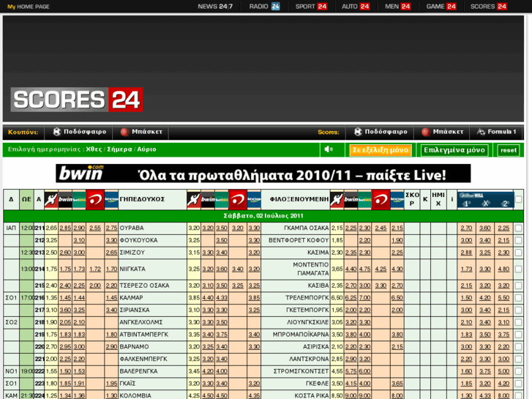This screenshot has width=532, height=399.
Task: Click the bwin logo in home-win odds header
Action: [65, 199]
